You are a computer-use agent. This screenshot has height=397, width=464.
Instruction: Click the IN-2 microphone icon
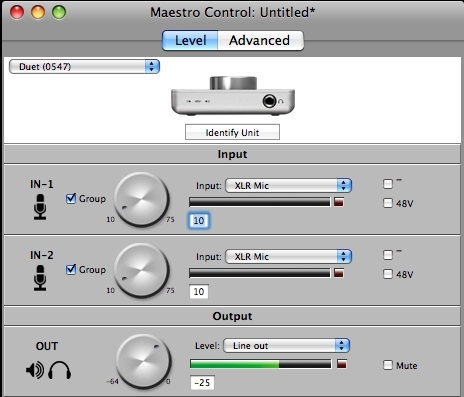[40, 278]
